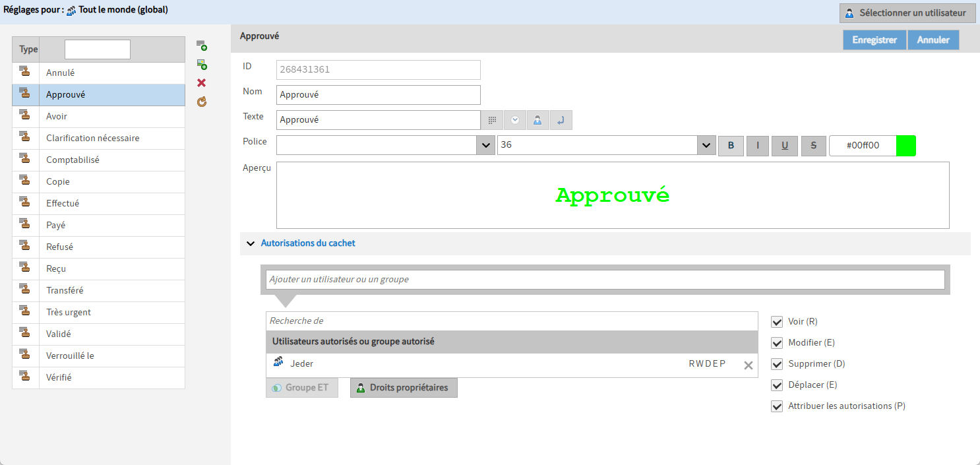Open the green color swatch picker
This screenshot has height=465, width=980.
click(x=906, y=146)
